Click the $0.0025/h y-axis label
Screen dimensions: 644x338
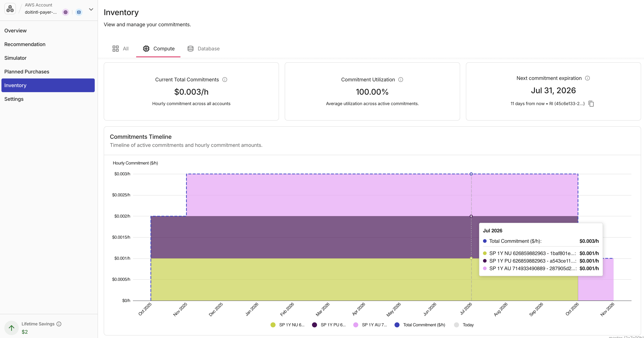121,195
